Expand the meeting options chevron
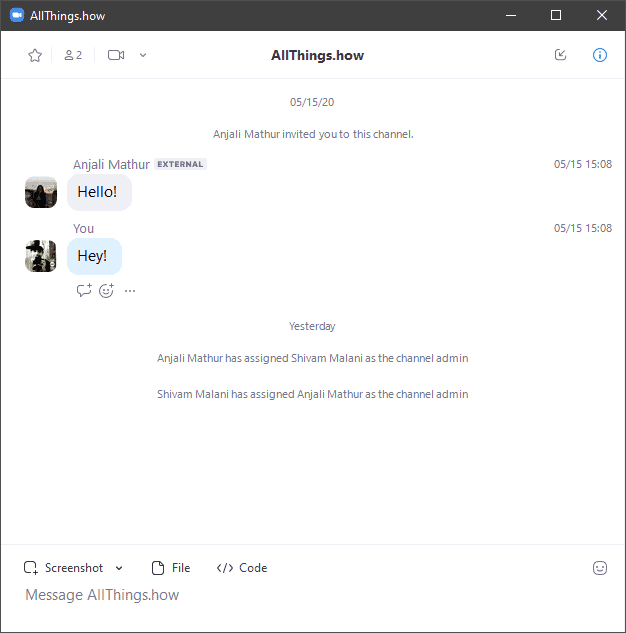 coord(143,55)
